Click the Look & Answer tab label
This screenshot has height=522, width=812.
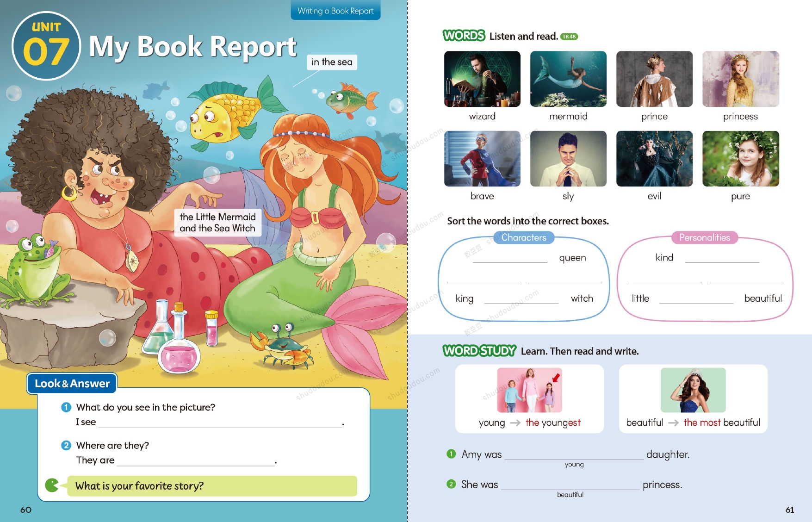(x=72, y=384)
